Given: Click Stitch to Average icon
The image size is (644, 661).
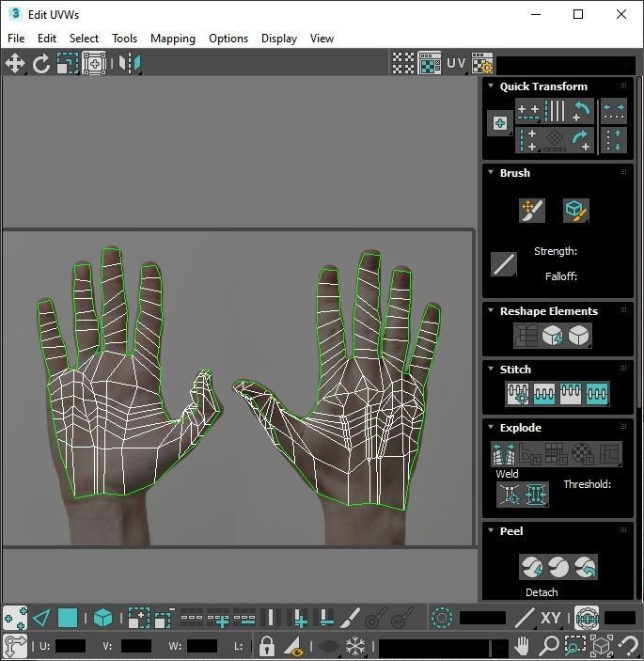Looking at the screenshot, I should pos(544,394).
